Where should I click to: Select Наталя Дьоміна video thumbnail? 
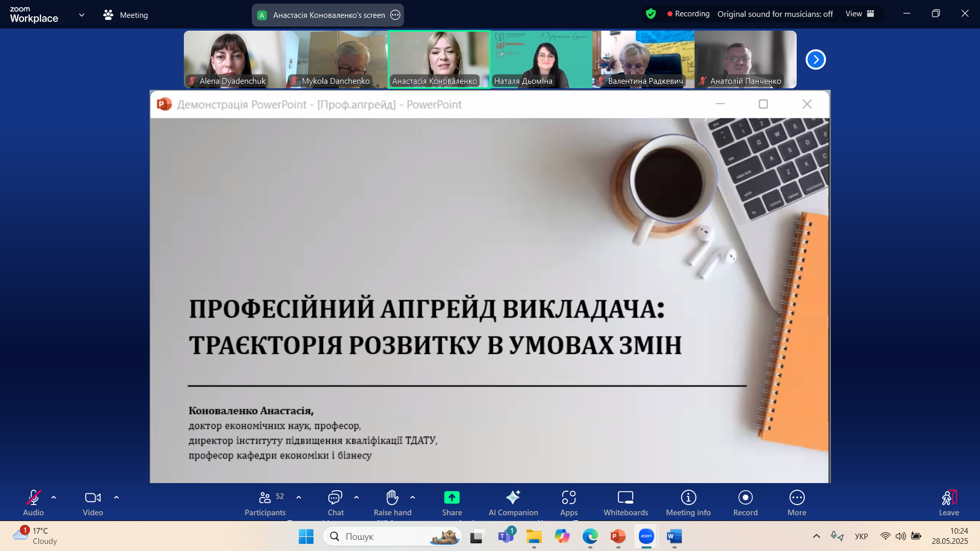[541, 59]
